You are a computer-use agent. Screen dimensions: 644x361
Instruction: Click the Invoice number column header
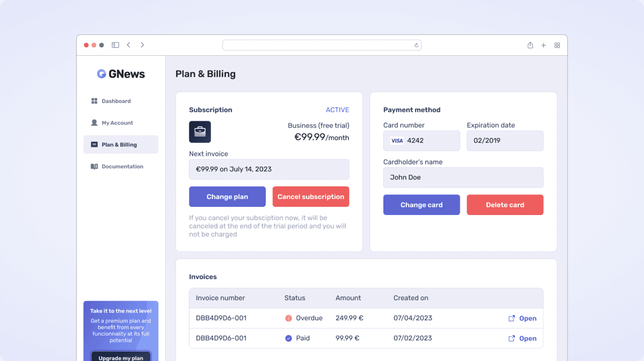(x=220, y=298)
